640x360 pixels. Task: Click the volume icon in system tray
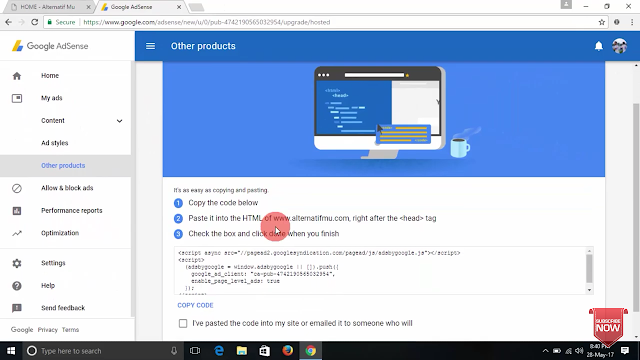579,351
